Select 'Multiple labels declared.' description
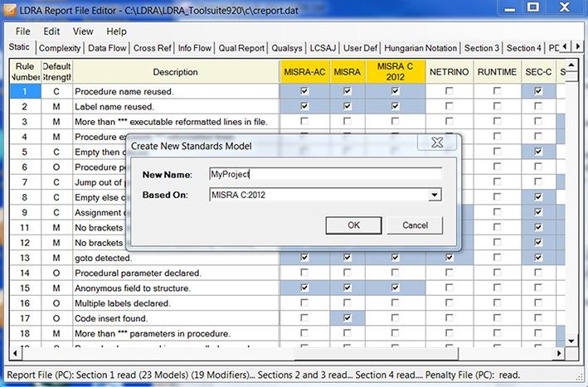588x387 pixels. click(x=122, y=303)
